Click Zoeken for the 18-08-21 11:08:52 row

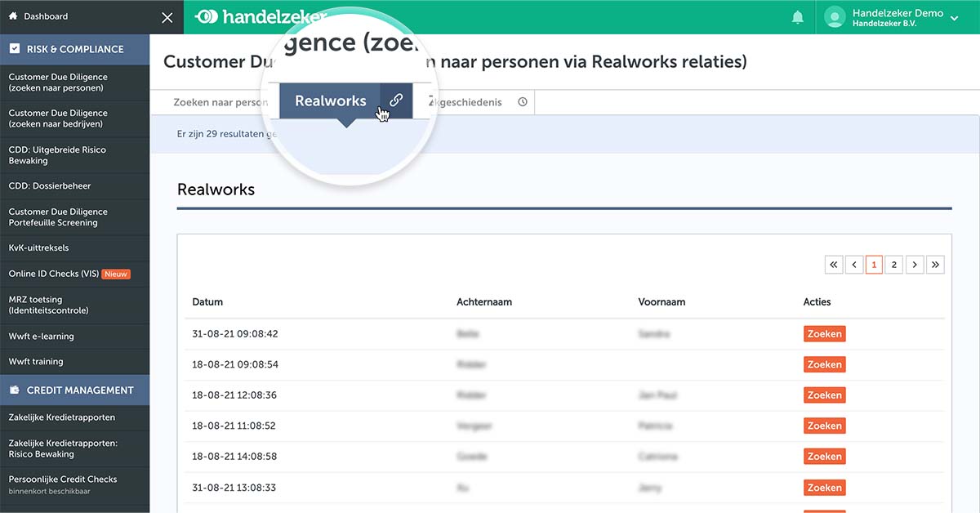tap(824, 426)
